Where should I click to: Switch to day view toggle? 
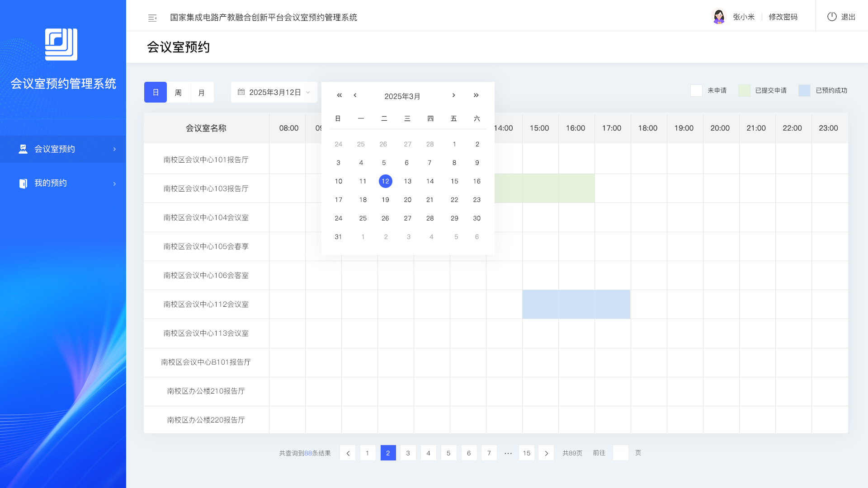[x=156, y=92]
